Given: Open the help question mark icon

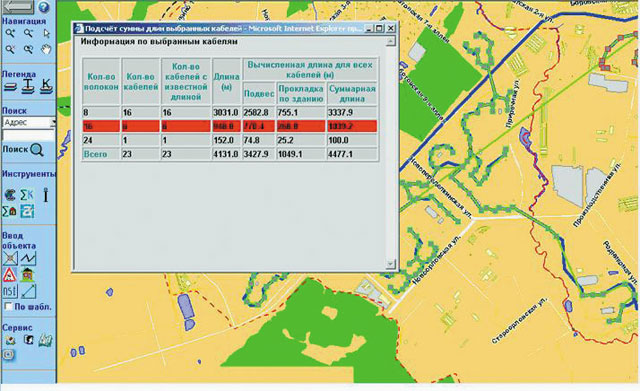Looking at the screenshot, I should [x=44, y=7].
